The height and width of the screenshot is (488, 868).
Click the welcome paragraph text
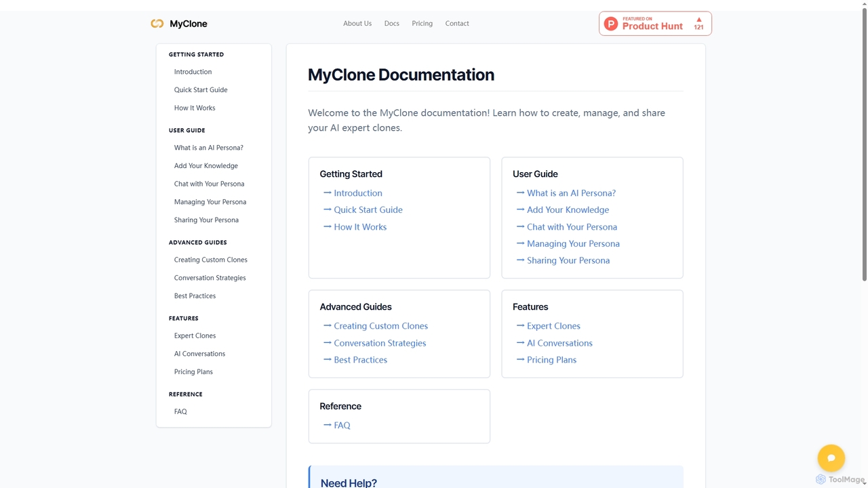486,120
